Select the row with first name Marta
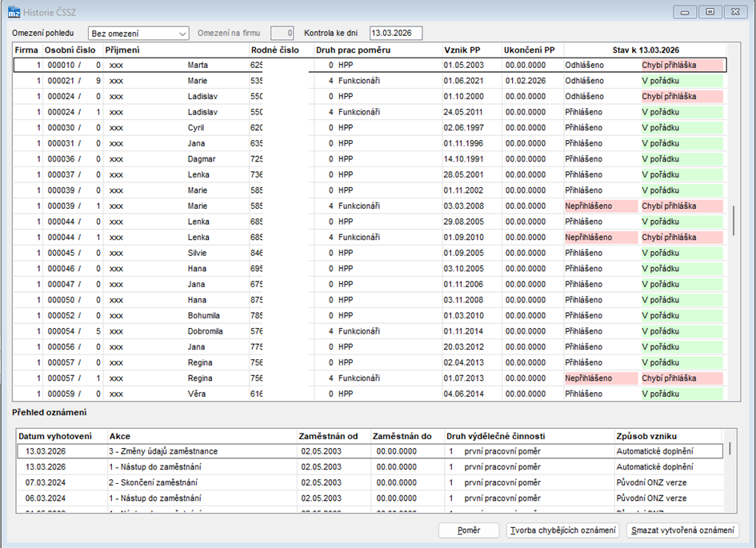Image resolution: width=756 pixels, height=548 pixels. coord(370,65)
